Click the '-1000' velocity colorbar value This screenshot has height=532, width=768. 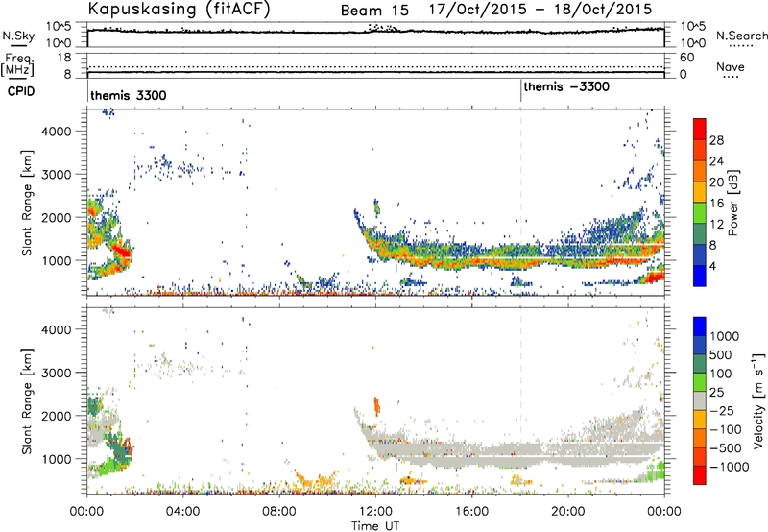(x=729, y=467)
